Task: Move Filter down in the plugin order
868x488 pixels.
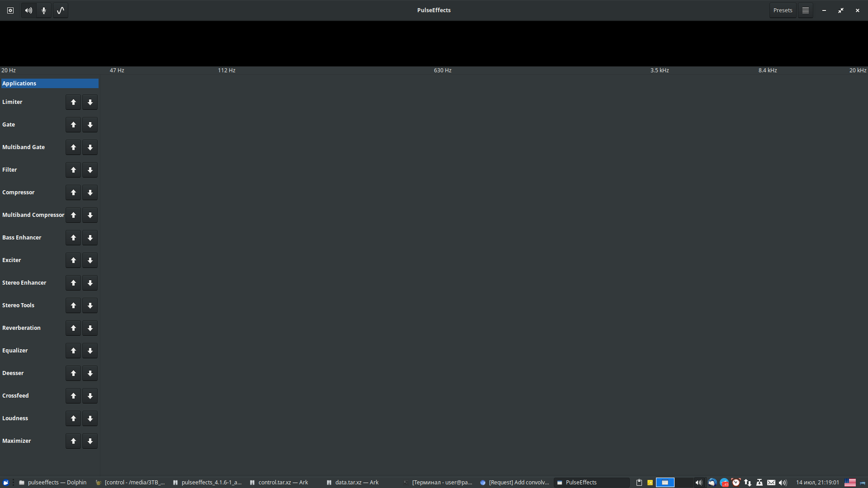Action: tap(90, 170)
